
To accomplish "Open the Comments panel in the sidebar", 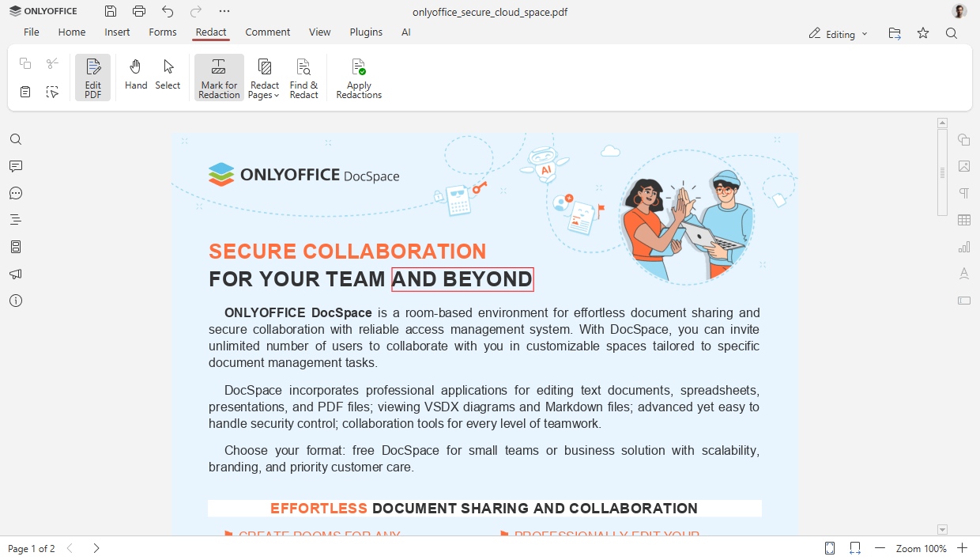I will pos(16,166).
